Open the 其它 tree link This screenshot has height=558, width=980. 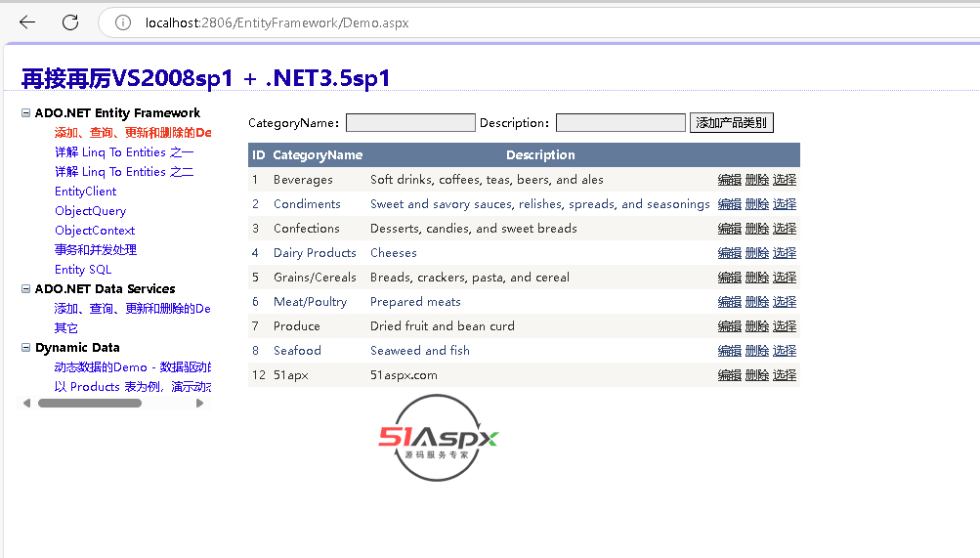66,328
